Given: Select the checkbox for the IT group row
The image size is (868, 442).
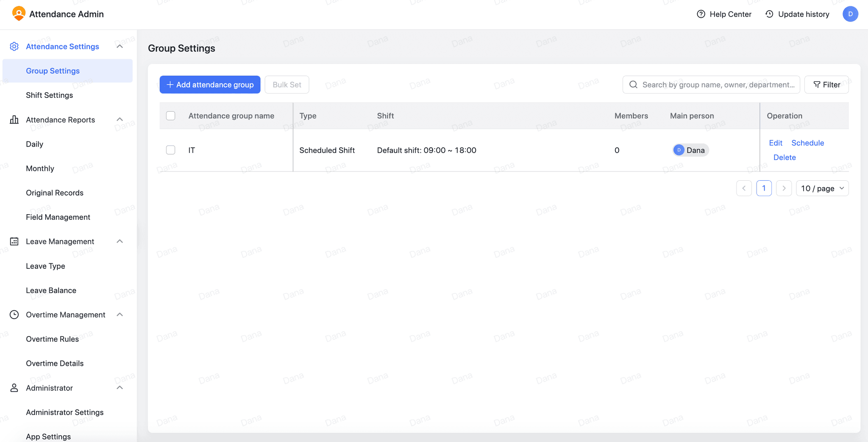Looking at the screenshot, I should pos(171,150).
